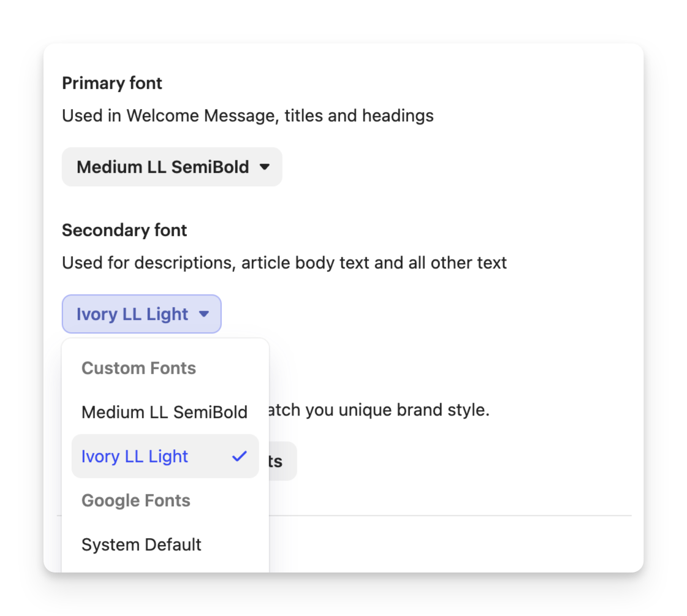The height and width of the screenshot is (616, 687).
Task: Select Ivory LL Light in the font list
Action: tap(135, 457)
